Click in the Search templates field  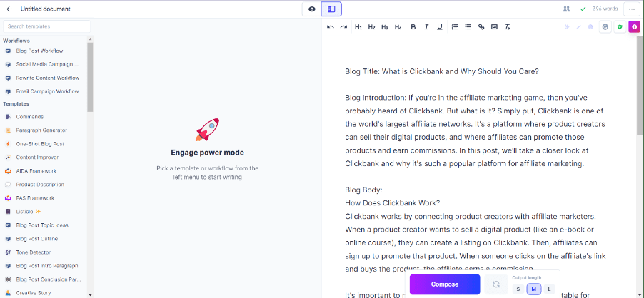click(47, 26)
